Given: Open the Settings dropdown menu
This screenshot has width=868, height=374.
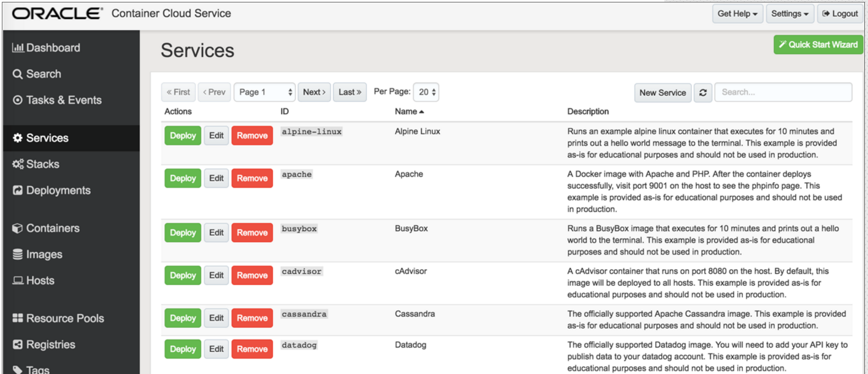Looking at the screenshot, I should coord(789,13).
